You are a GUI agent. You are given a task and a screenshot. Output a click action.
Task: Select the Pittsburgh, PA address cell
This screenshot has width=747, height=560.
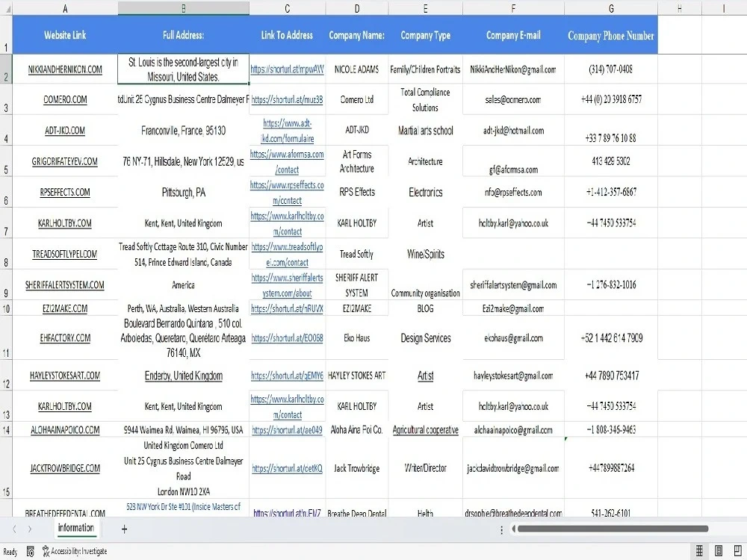[x=184, y=193]
